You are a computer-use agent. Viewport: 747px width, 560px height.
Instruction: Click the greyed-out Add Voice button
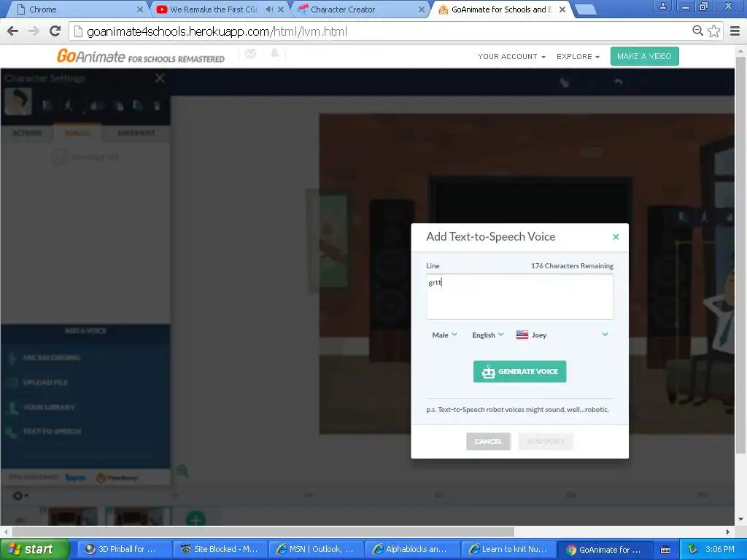[546, 441]
